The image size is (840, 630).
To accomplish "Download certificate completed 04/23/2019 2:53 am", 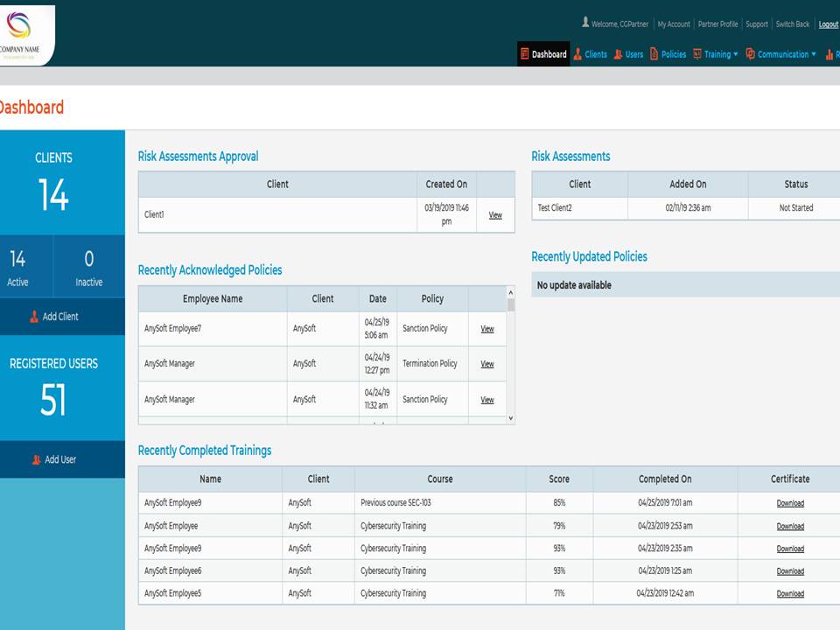I will pyautogui.click(x=790, y=526).
